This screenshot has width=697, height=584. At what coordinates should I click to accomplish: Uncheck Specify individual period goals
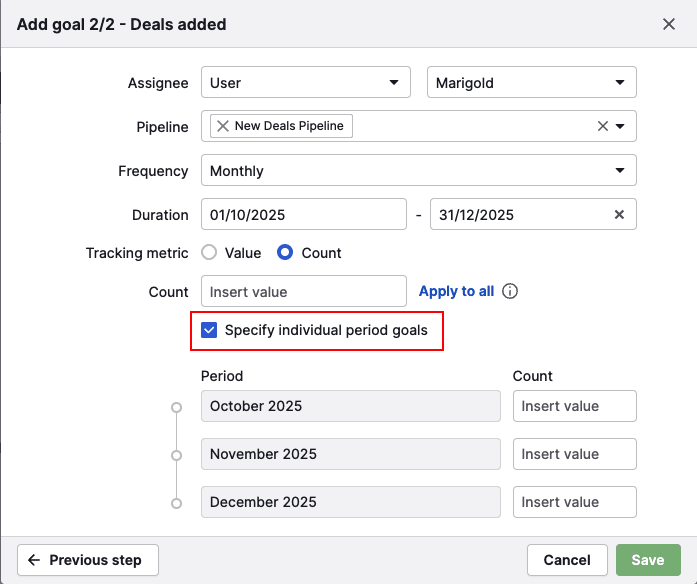click(x=209, y=330)
